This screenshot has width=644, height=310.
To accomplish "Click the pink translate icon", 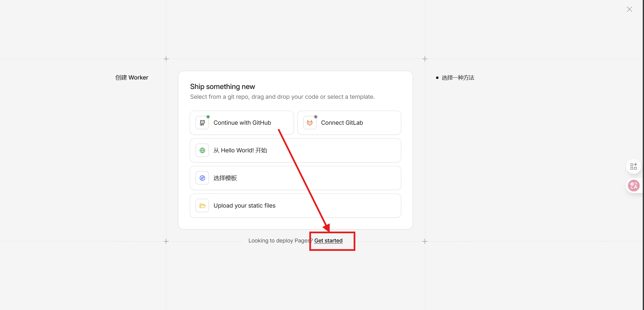I will (633, 185).
